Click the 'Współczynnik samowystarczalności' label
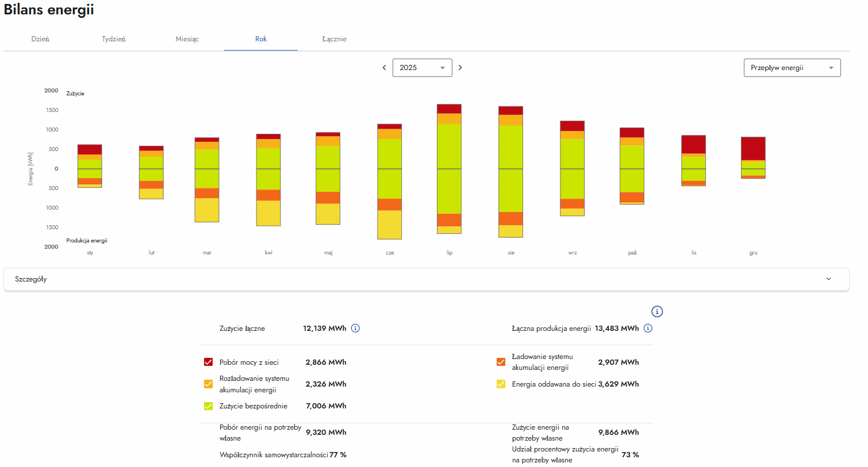Viewport: 868px width, 467px height. [x=274, y=455]
